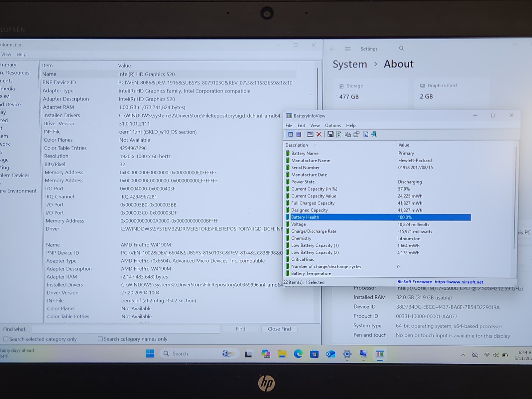Image resolution: width=532 pixels, height=399 pixels.
Task: Click the Wi-Fi icon in system tray
Action: (x=487, y=355)
